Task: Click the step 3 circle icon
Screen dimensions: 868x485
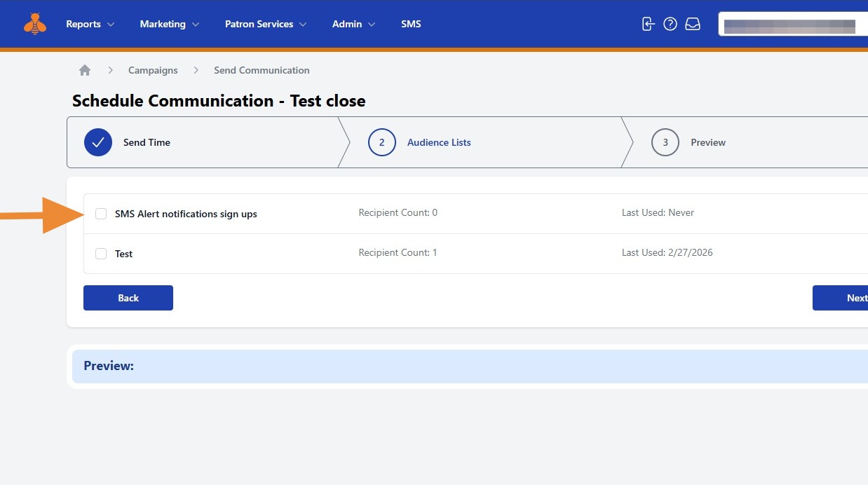Action: pos(665,142)
